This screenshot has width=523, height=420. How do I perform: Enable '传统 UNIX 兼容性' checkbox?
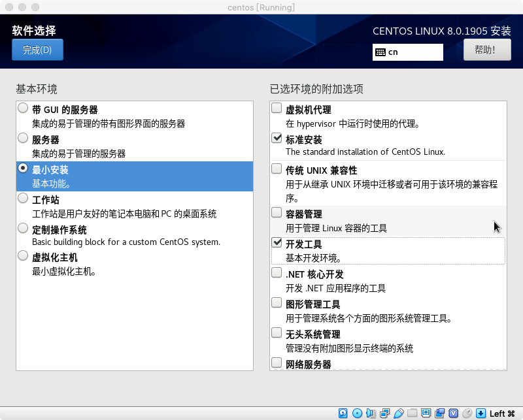tap(277, 169)
